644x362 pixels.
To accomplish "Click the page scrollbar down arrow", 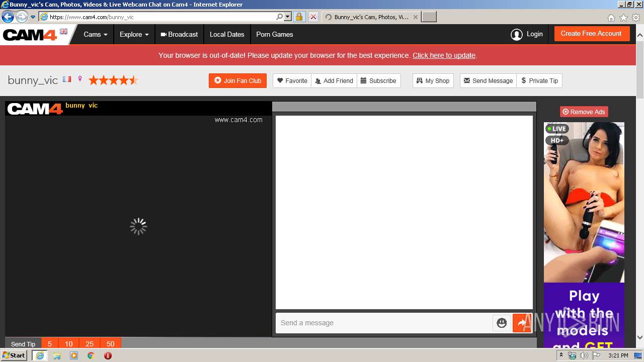I will (x=640, y=337).
